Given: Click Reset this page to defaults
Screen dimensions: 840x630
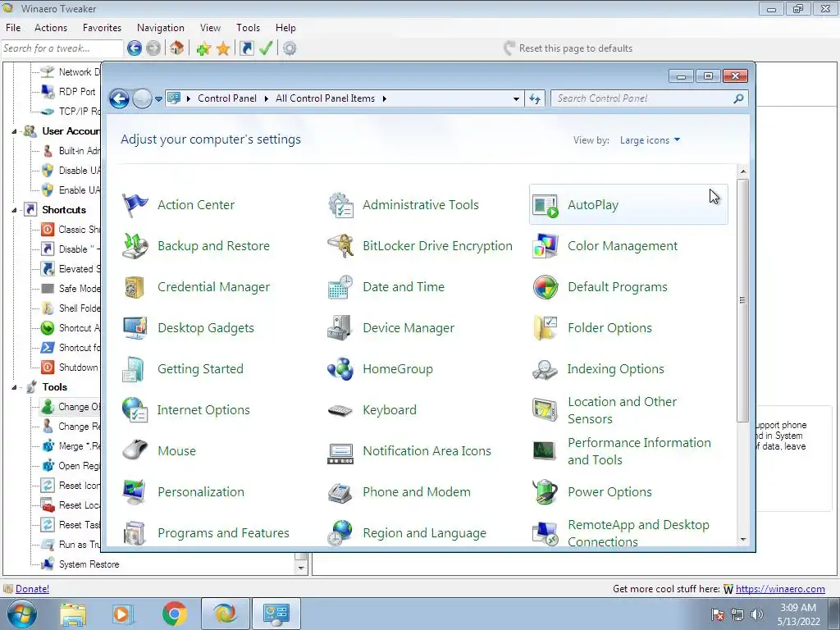Looking at the screenshot, I should [568, 48].
